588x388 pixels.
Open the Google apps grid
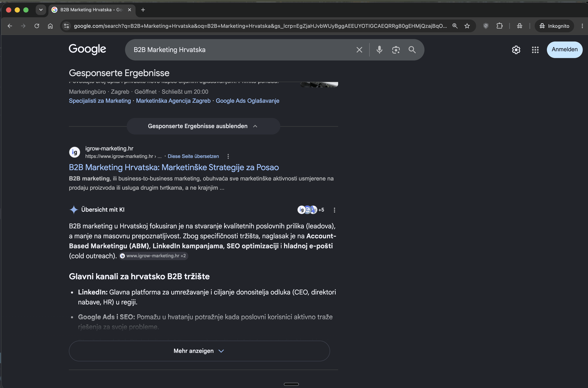point(535,50)
